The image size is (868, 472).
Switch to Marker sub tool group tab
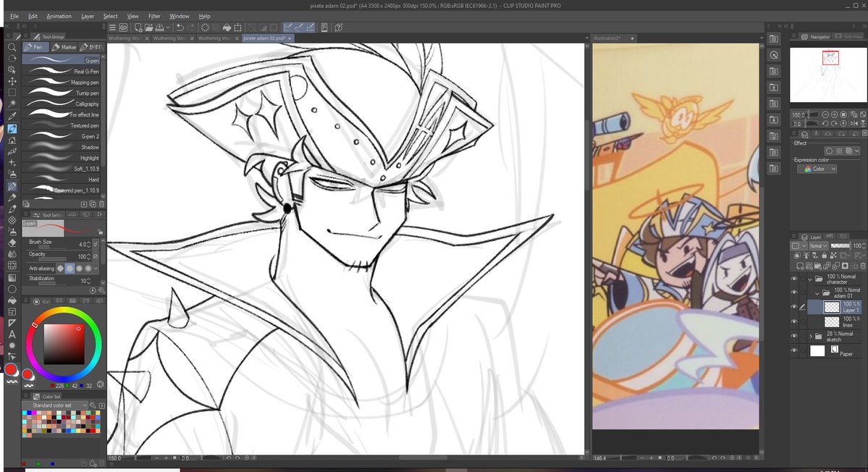64,47
